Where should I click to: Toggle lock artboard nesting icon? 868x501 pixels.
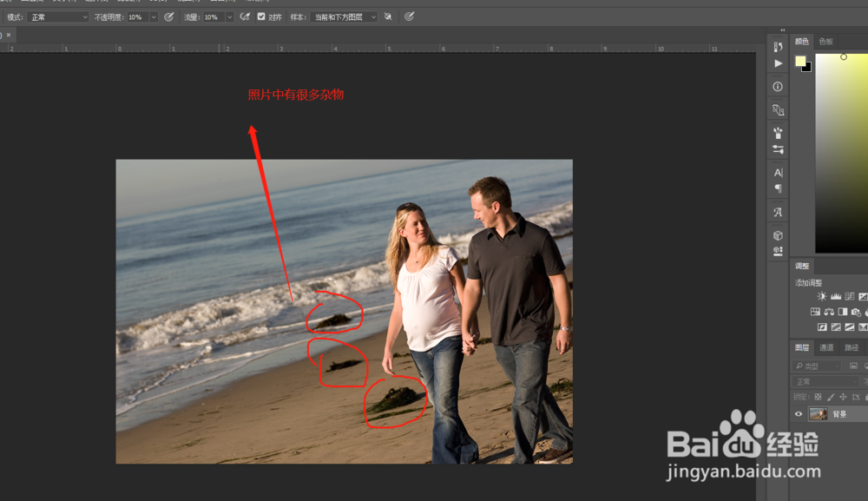click(x=856, y=397)
